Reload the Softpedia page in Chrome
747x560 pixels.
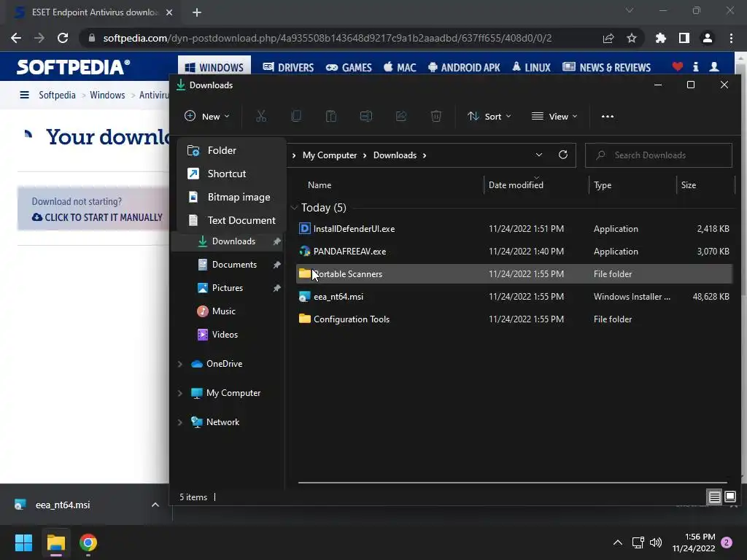click(63, 38)
